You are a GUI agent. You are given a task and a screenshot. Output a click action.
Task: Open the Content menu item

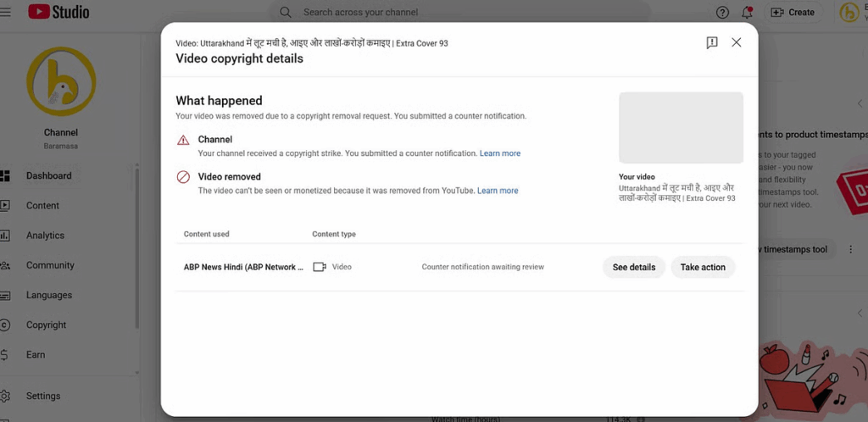(x=42, y=206)
